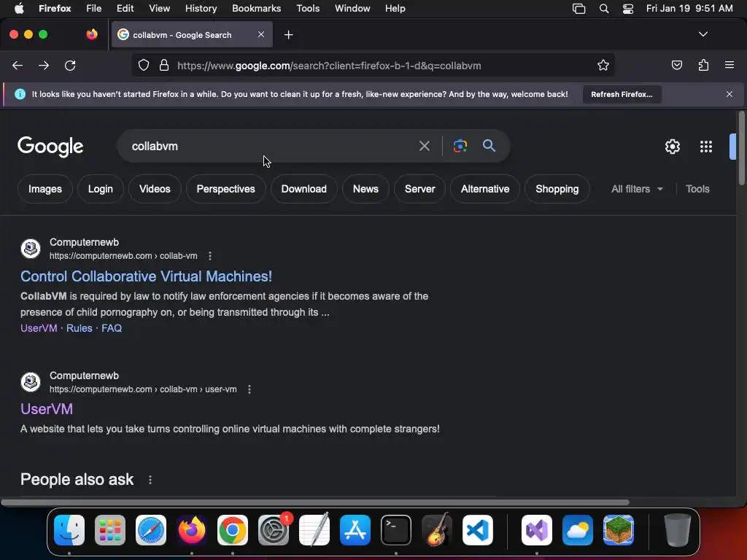Screen dimensions: 747x560
Task: Select the Download filter chip
Action: [x=304, y=189]
